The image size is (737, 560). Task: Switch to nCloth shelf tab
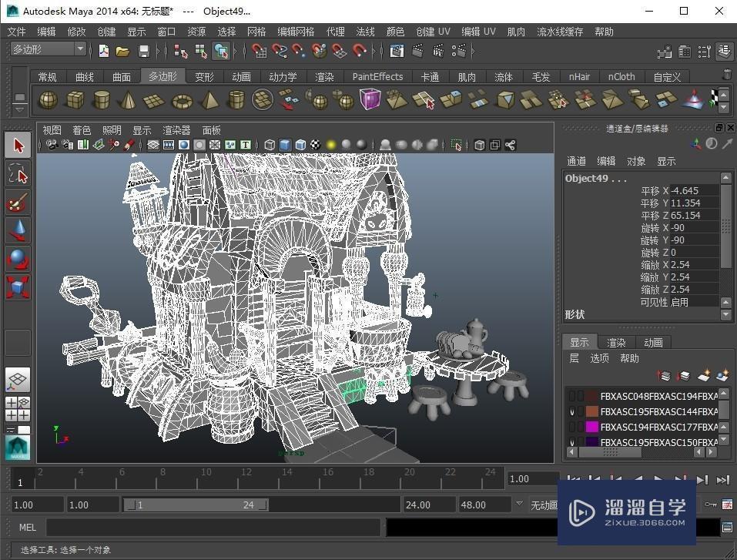(621, 76)
